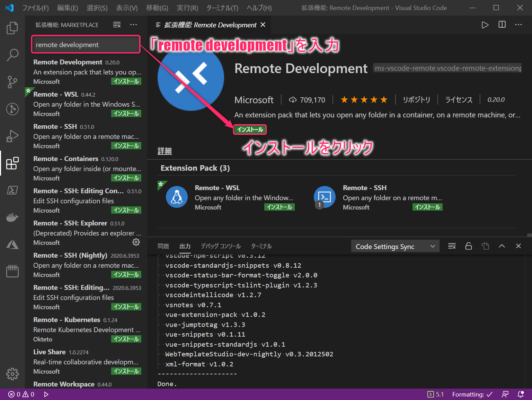Open the Extensions view more actions menu
532x400 pixels.
coord(133,25)
